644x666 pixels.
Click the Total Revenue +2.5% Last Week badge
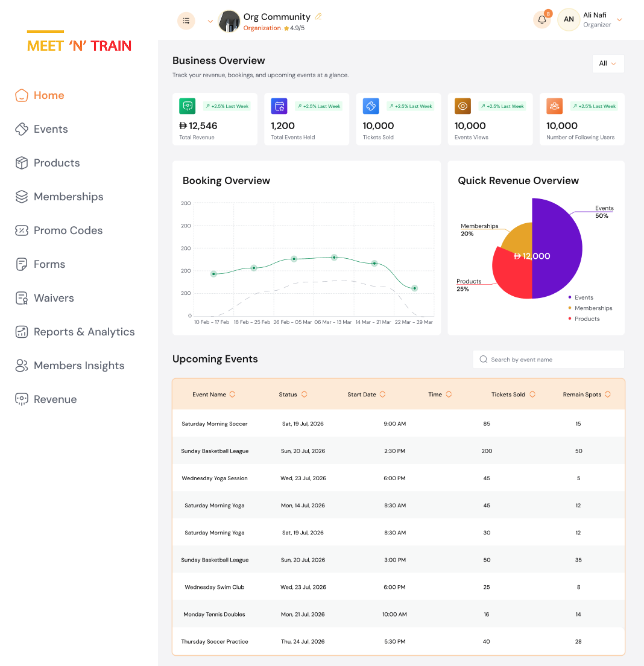click(x=227, y=106)
